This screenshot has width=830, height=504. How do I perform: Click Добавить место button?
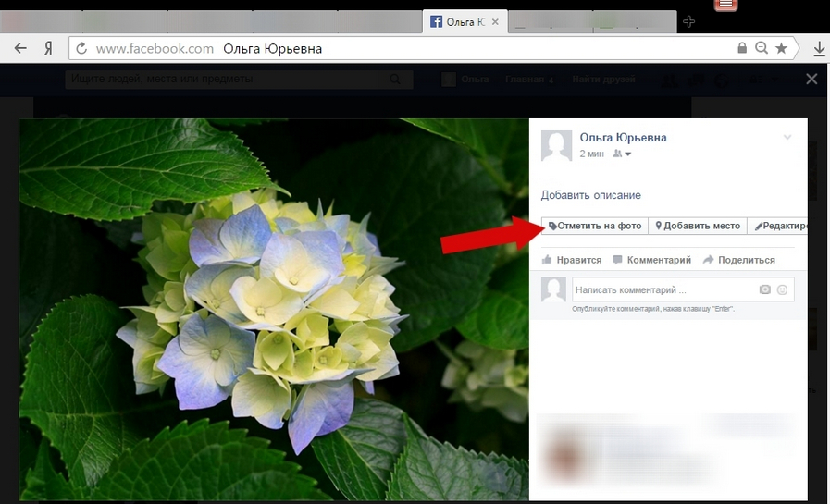pos(698,226)
